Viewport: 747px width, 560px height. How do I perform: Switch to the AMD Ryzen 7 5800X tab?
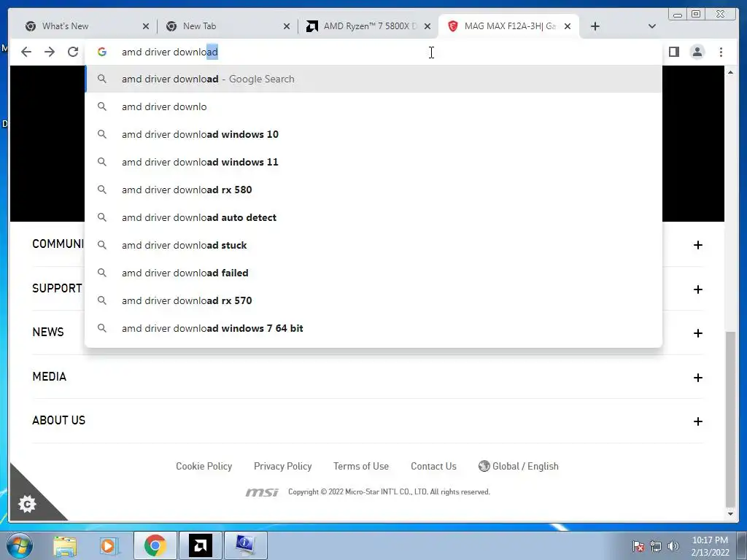tap(368, 26)
